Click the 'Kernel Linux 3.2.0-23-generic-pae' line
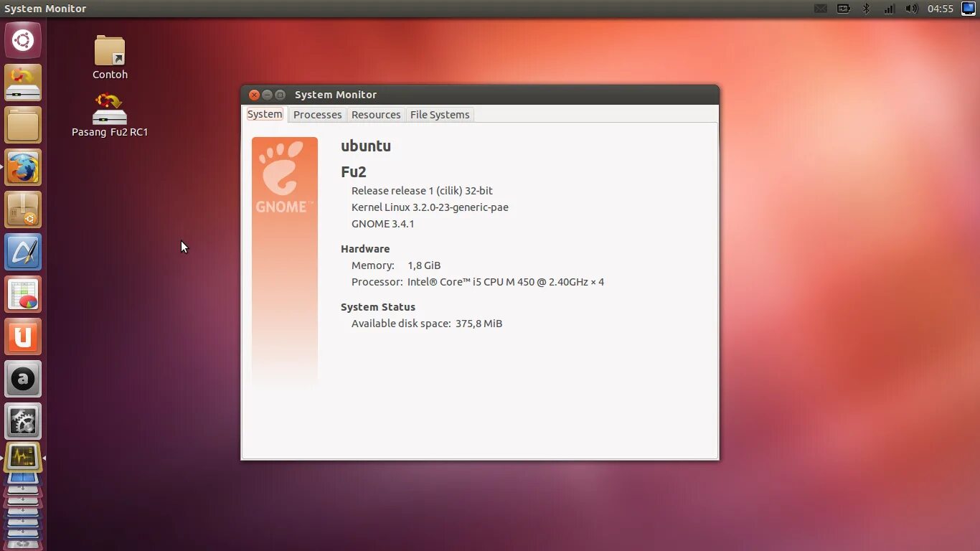This screenshot has height=551, width=980. [430, 207]
